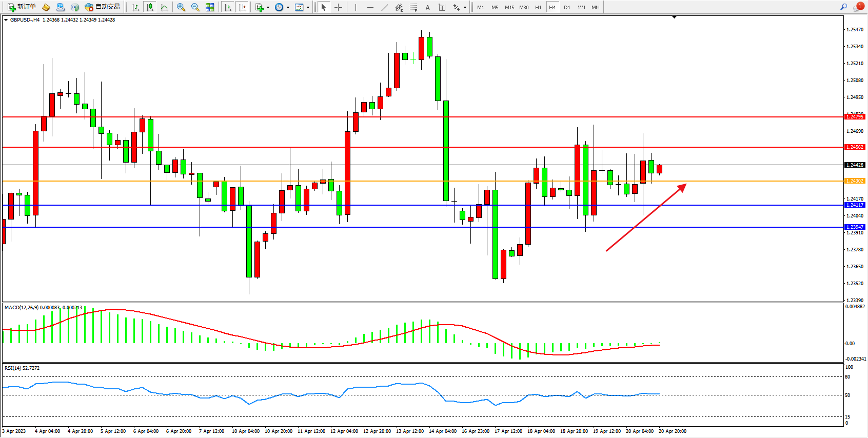This screenshot has height=438, width=868.
Task: Switch chart to bar chart mode
Action: pyautogui.click(x=135, y=7)
